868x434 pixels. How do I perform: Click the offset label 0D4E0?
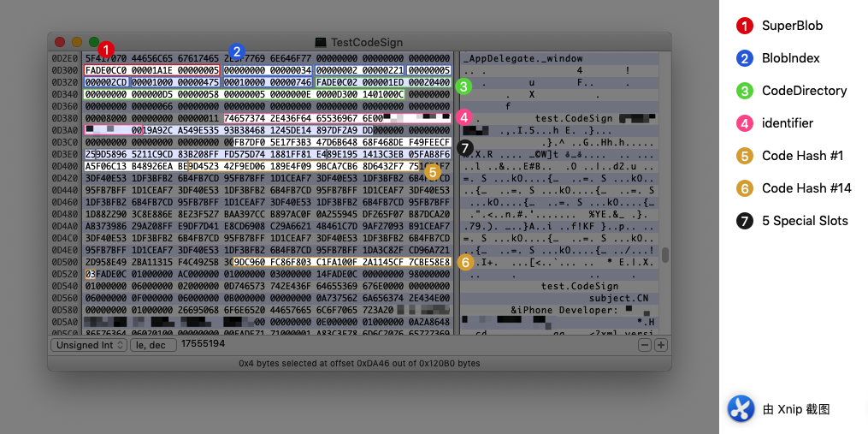65,250
